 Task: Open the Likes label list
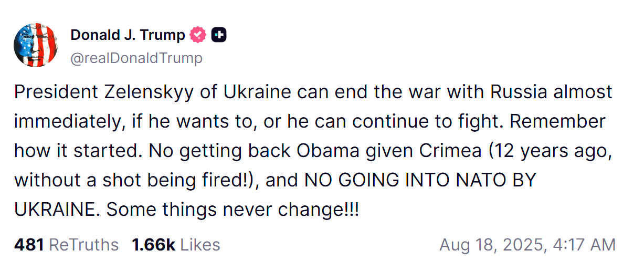coord(200,245)
